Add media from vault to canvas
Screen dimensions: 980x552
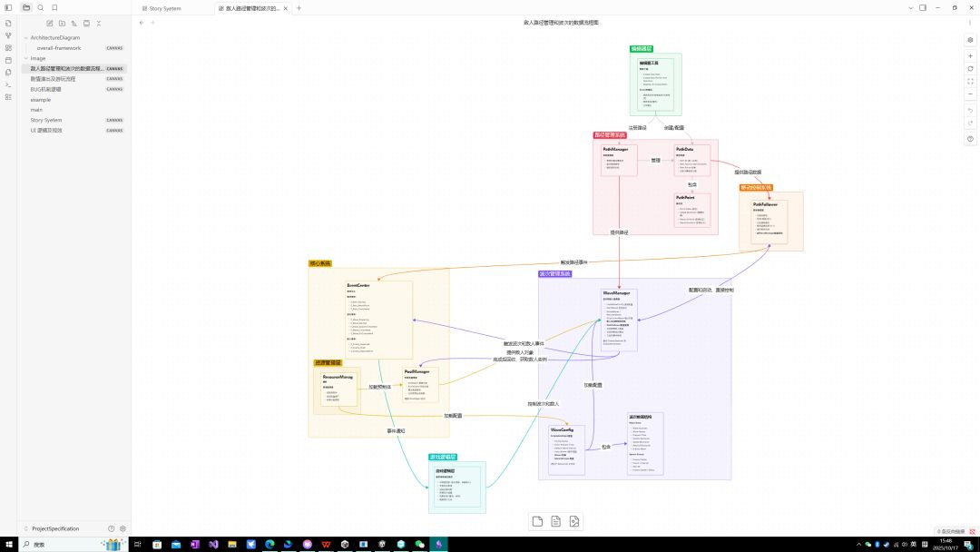click(x=574, y=521)
